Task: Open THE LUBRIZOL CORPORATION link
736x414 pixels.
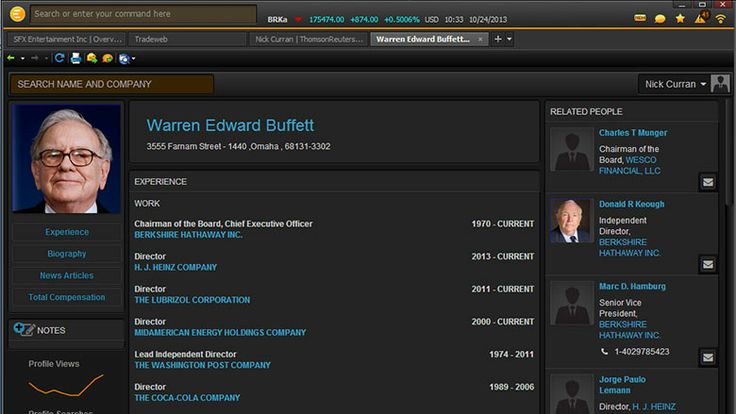Action: click(x=192, y=299)
